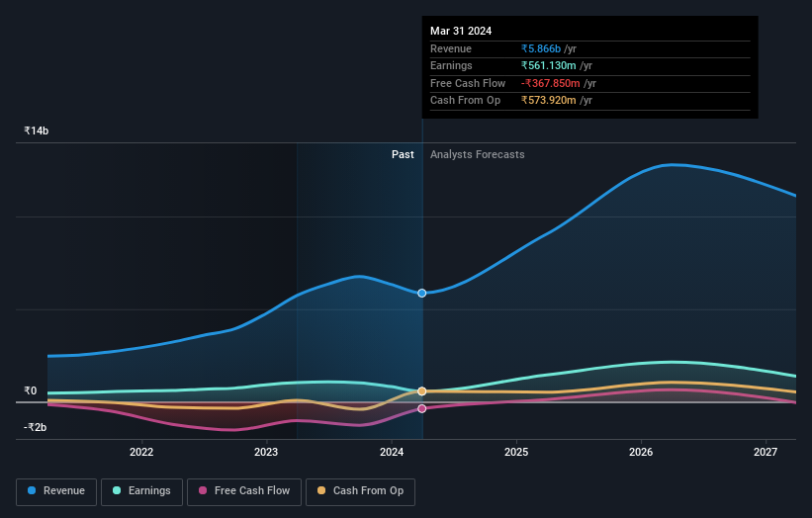This screenshot has width=812, height=518.
Task: Click the ₹14b y-axis label
Action: click(37, 130)
